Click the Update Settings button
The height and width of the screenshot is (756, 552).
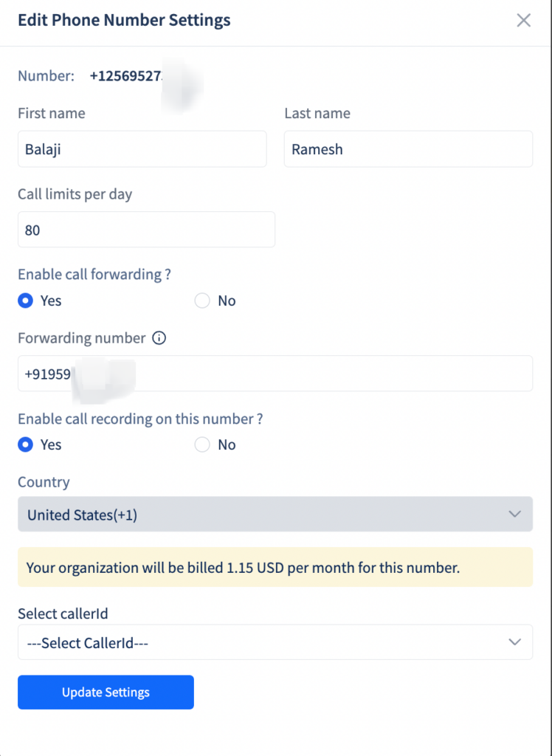coord(106,692)
